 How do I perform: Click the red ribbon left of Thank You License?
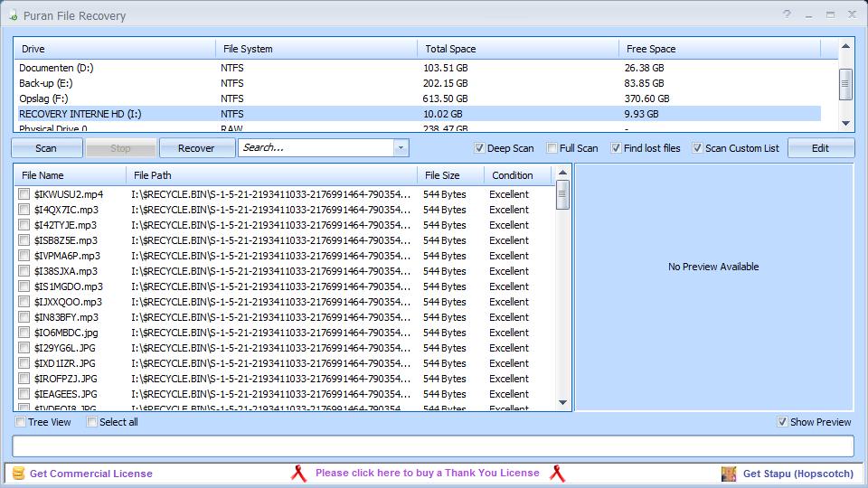299,473
